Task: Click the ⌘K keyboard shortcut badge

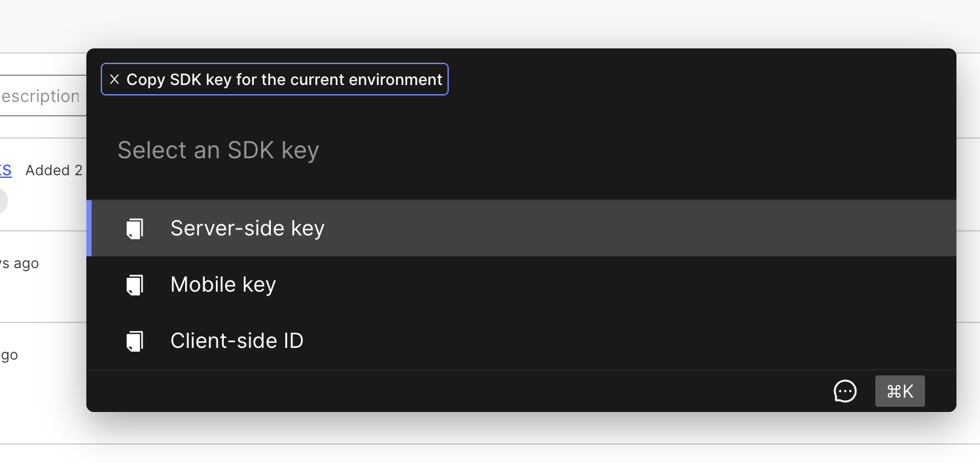Action: point(900,391)
